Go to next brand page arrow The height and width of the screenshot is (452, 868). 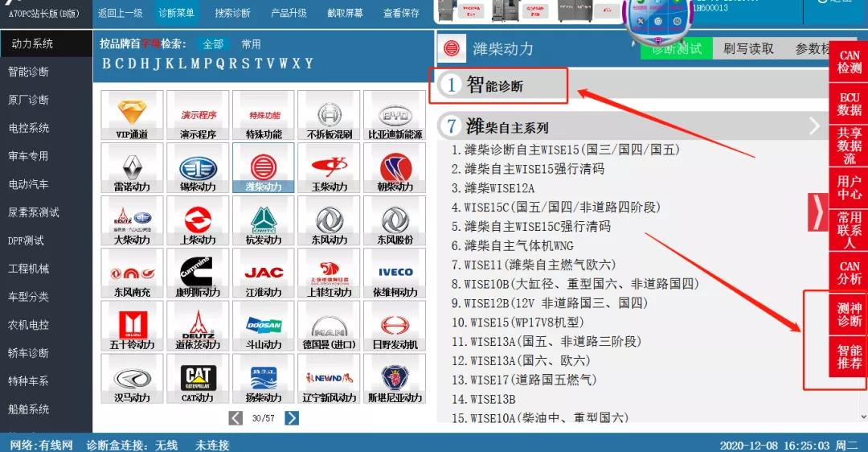click(292, 417)
